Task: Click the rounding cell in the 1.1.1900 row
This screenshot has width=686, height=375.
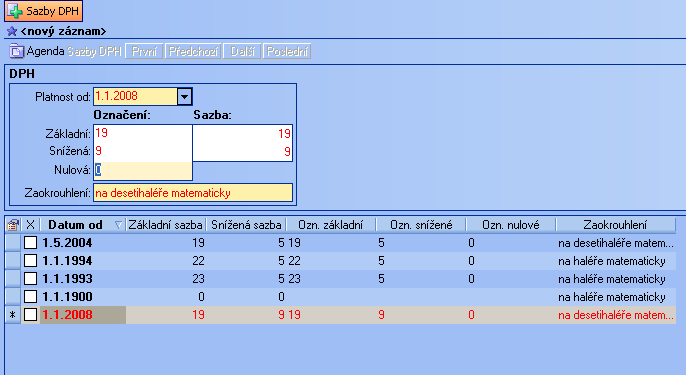Action: pos(616,297)
